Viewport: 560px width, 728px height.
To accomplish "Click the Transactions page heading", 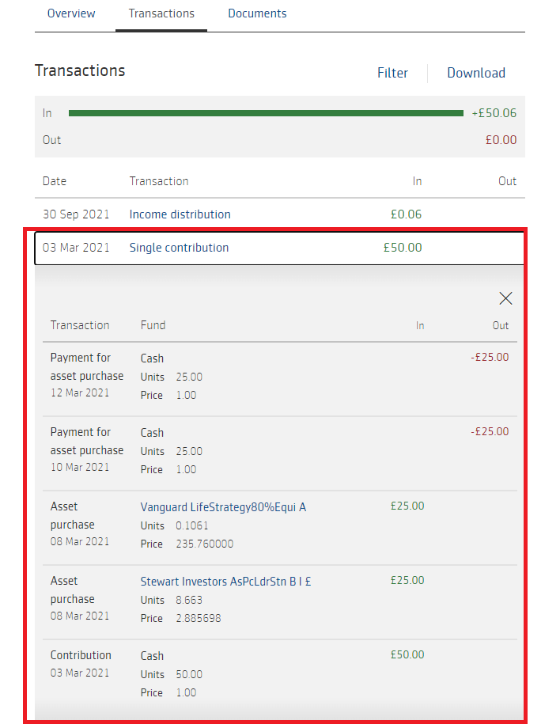I will 80,70.
